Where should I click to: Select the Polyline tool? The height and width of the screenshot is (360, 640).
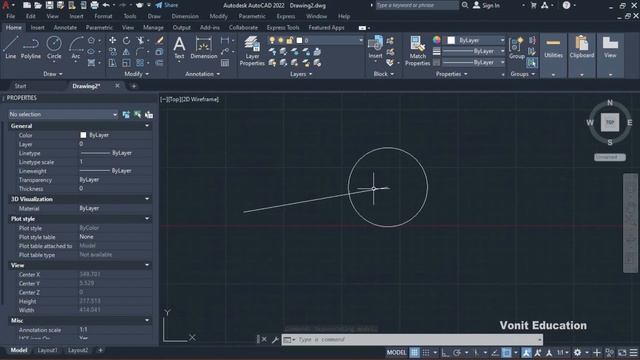[31, 47]
